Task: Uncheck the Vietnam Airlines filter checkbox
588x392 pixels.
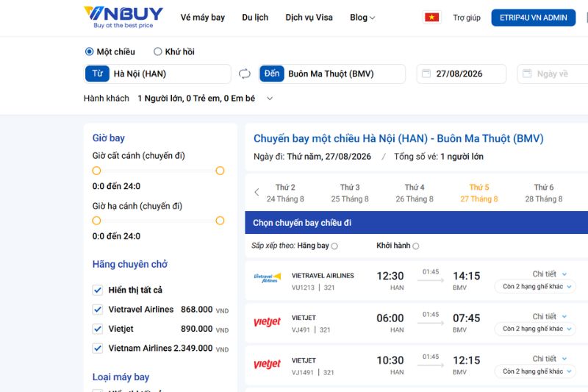Action: (x=98, y=348)
